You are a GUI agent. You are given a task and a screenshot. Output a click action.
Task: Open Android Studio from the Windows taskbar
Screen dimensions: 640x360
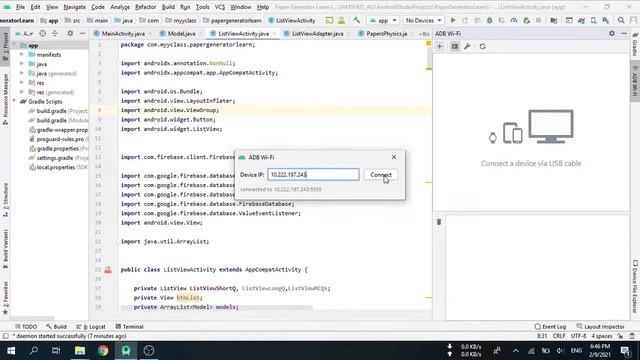pyautogui.click(x=126, y=351)
